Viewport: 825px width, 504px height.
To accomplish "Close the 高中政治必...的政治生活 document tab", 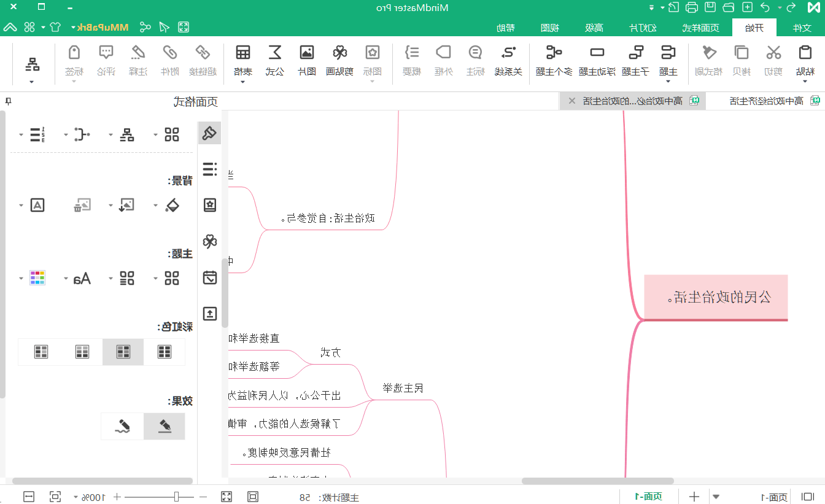I will [571, 101].
